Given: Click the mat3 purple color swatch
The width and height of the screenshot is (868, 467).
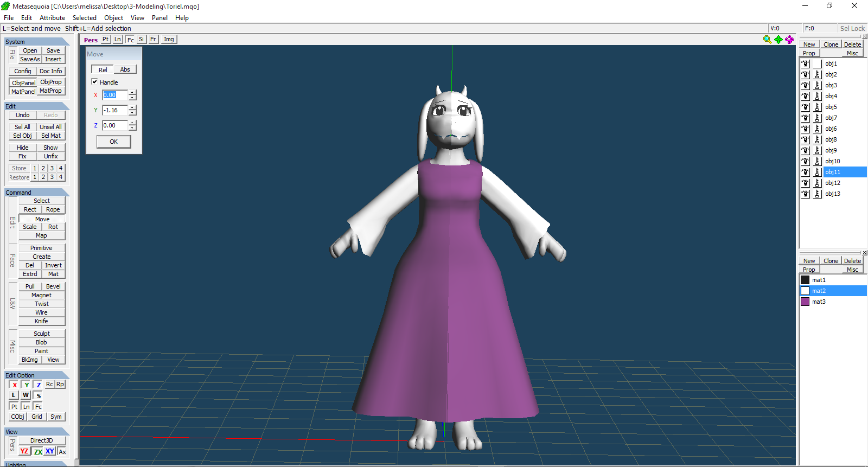Looking at the screenshot, I should (805, 302).
